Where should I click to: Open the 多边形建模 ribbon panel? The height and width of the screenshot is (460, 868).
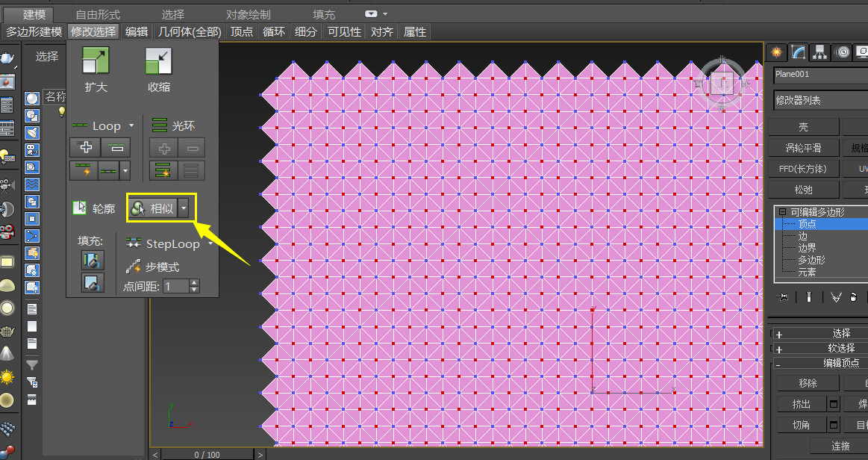[34, 31]
